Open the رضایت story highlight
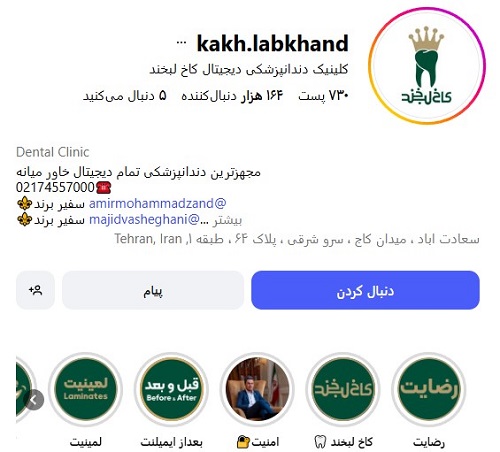This screenshot has width=500, height=452. [x=428, y=389]
